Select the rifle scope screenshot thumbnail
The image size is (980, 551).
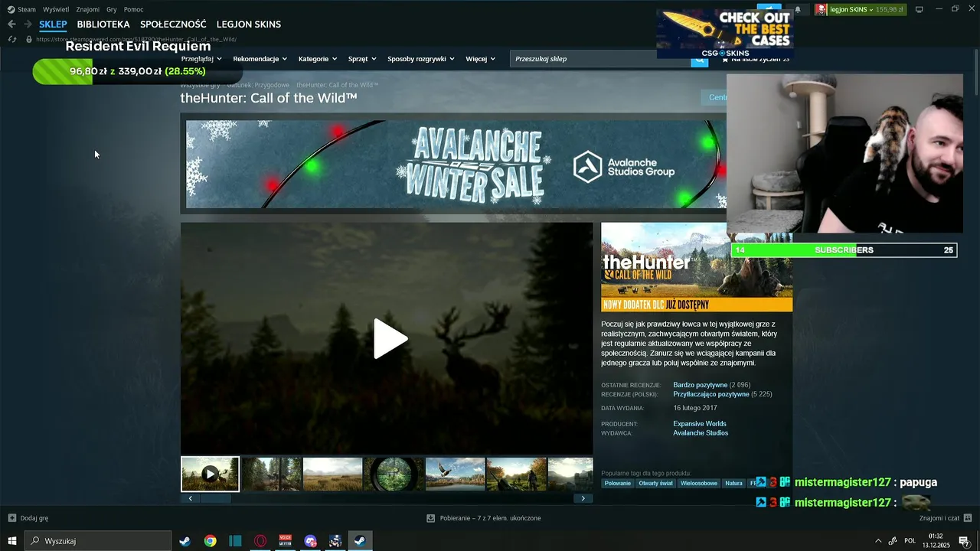click(394, 474)
